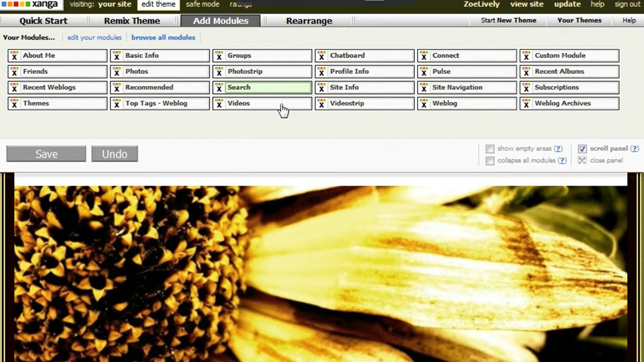Viewport: 644px width, 362px height.
Task: Open browse all modules link
Action: pyautogui.click(x=163, y=38)
